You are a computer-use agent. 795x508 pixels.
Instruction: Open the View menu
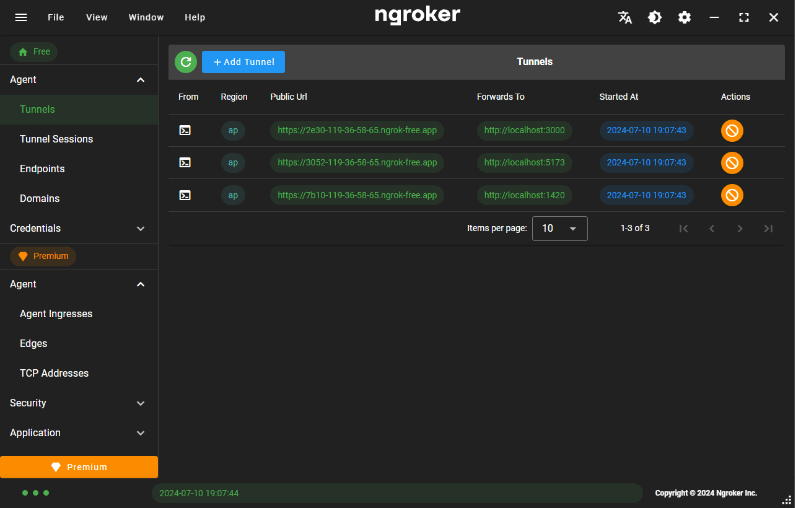point(96,17)
